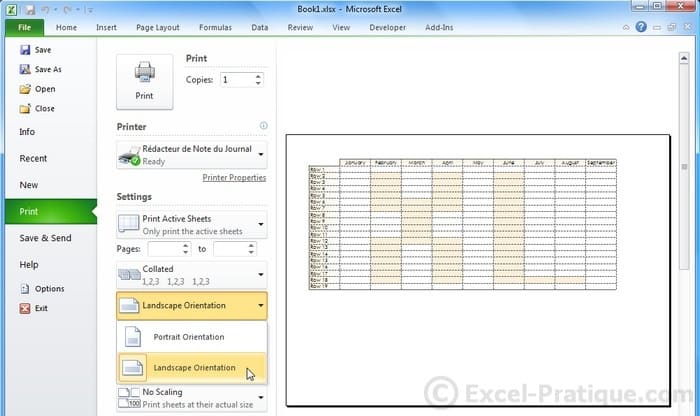The height and width of the screenshot is (416, 700).
Task: Increase the Pages start value spinner
Action: pos(186,245)
